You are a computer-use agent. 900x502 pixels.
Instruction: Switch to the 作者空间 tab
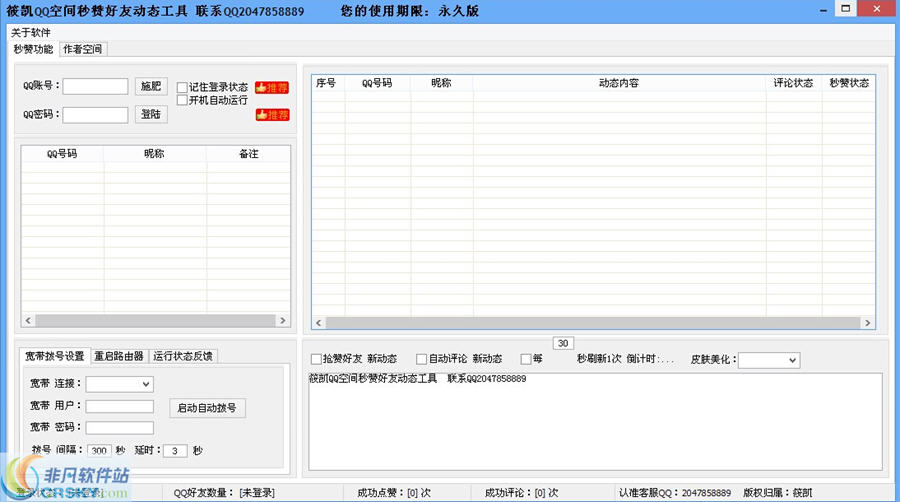(82, 49)
